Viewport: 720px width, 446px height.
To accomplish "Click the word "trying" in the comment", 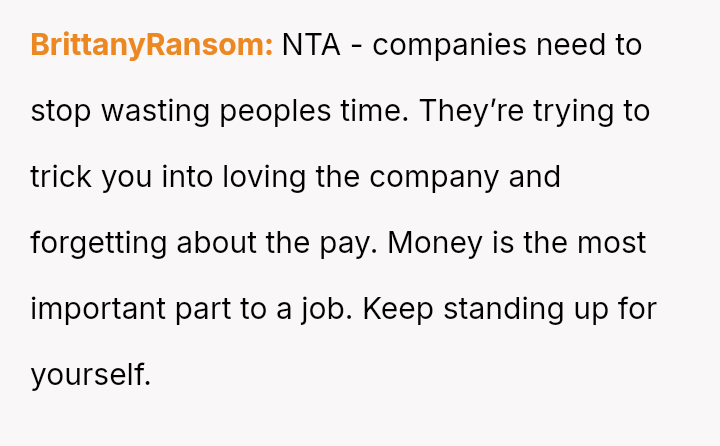I will point(570,111).
